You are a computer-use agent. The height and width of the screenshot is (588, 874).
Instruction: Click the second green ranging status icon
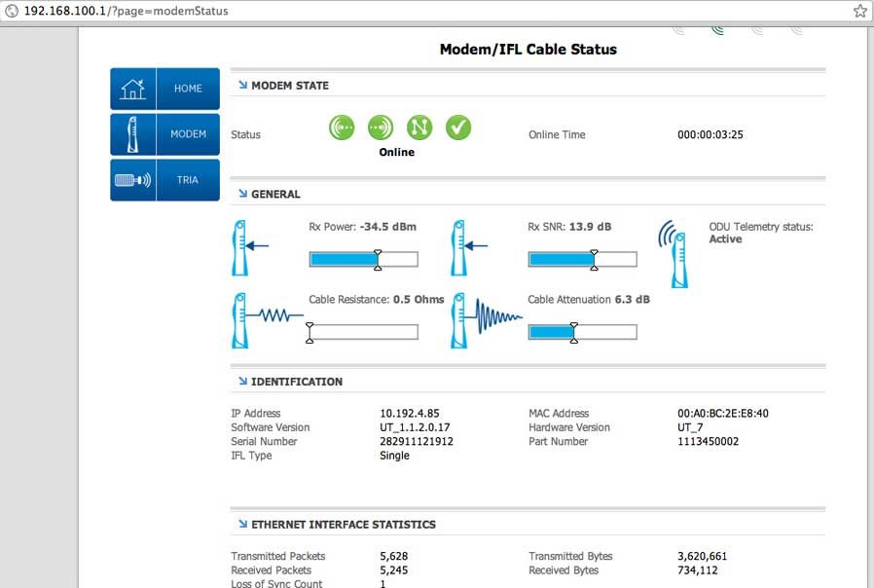tap(381, 128)
